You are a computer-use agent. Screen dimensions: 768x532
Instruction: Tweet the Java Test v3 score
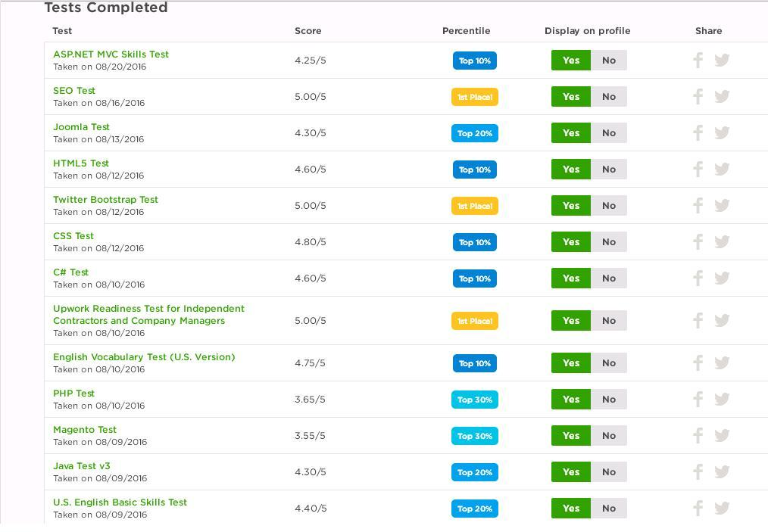(x=722, y=472)
